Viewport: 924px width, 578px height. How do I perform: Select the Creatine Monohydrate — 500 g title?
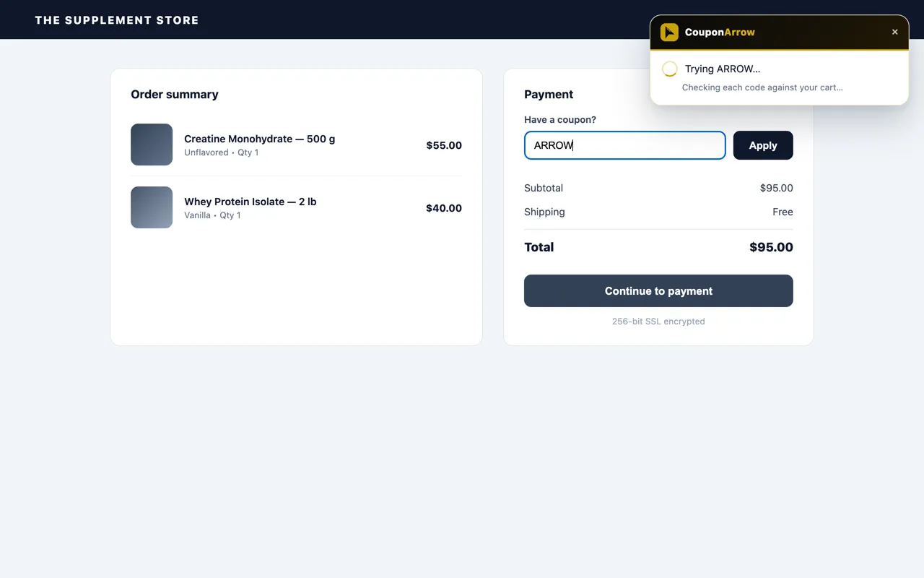(x=259, y=139)
